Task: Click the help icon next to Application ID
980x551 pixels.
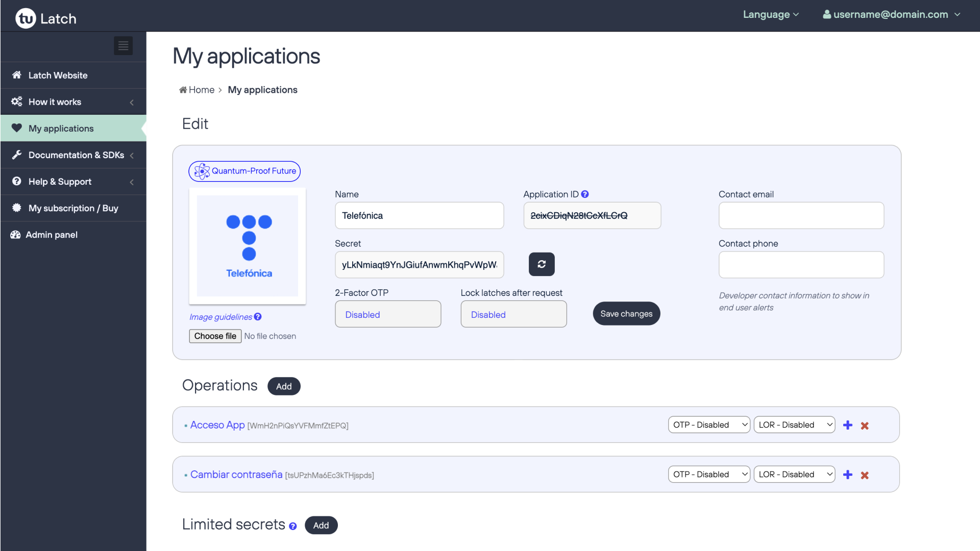Action: click(x=585, y=194)
